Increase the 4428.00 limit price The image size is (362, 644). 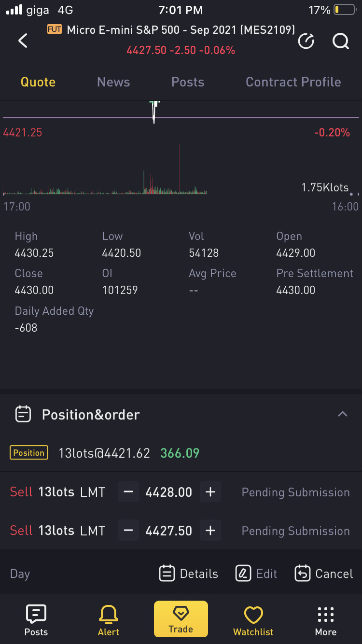coord(210,492)
